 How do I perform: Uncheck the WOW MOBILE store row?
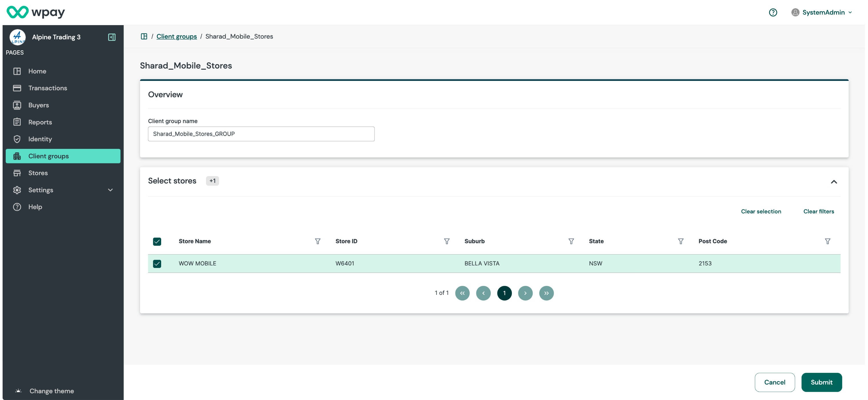click(157, 263)
